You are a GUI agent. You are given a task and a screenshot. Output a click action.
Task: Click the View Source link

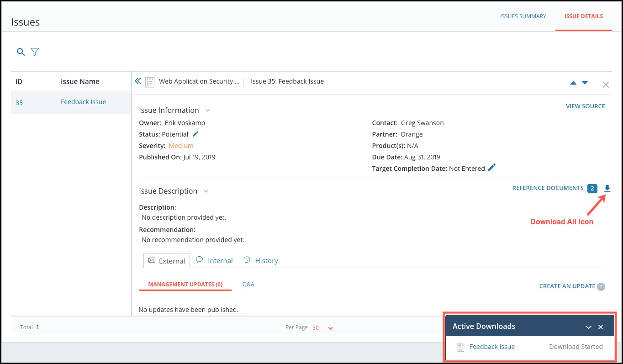pos(585,106)
